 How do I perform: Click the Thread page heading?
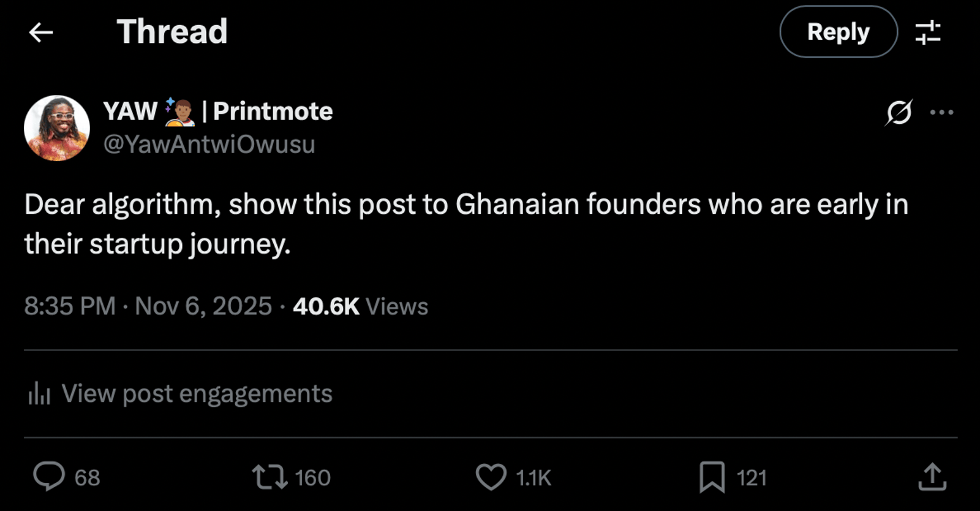172,32
